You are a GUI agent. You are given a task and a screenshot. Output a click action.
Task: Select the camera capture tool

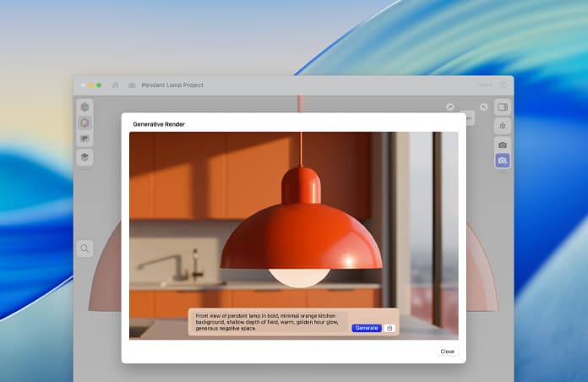pyautogui.click(x=503, y=145)
